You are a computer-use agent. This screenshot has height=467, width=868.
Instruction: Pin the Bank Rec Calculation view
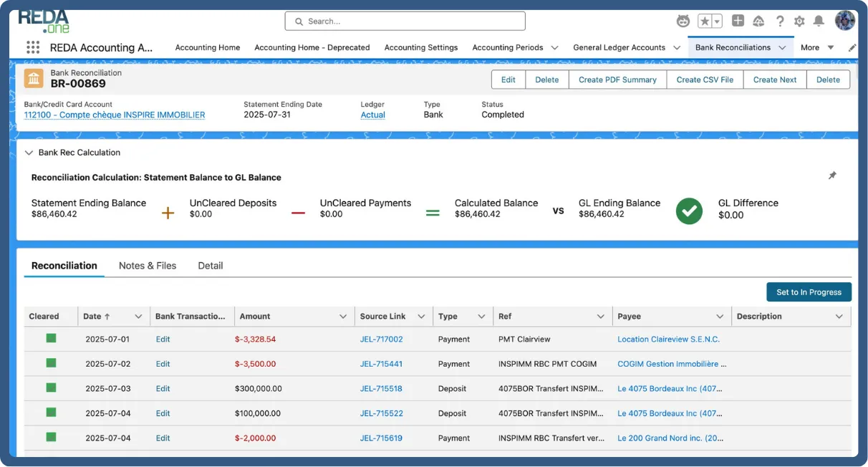[x=832, y=175]
